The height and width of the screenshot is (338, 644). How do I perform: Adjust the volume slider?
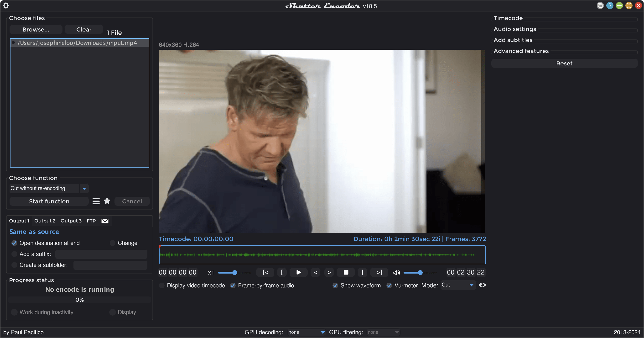(420, 272)
